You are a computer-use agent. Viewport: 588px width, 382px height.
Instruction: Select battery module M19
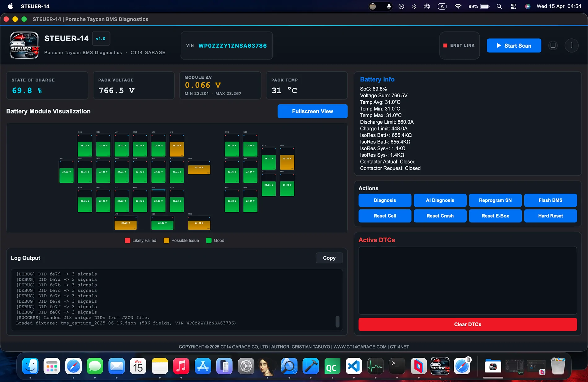coord(126,223)
